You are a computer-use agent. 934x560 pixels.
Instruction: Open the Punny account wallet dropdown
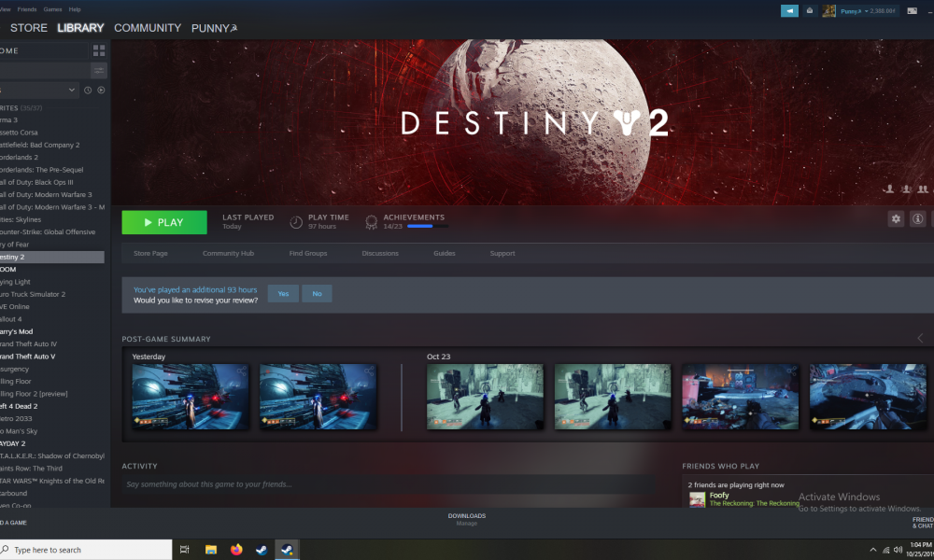868,10
